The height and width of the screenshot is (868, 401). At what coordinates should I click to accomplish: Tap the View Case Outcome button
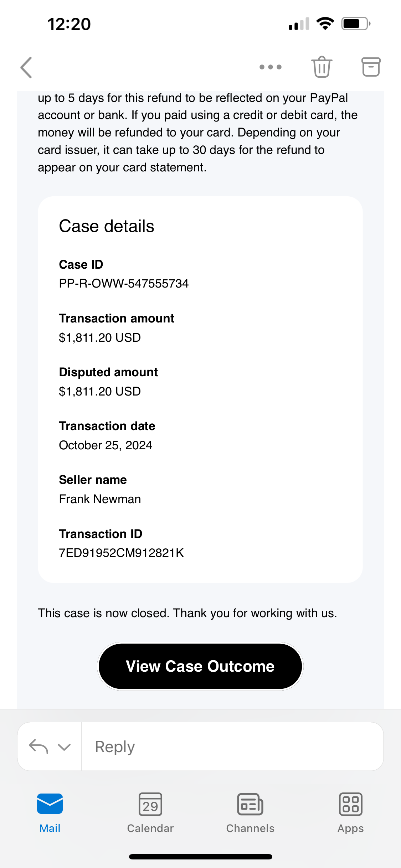click(x=200, y=666)
